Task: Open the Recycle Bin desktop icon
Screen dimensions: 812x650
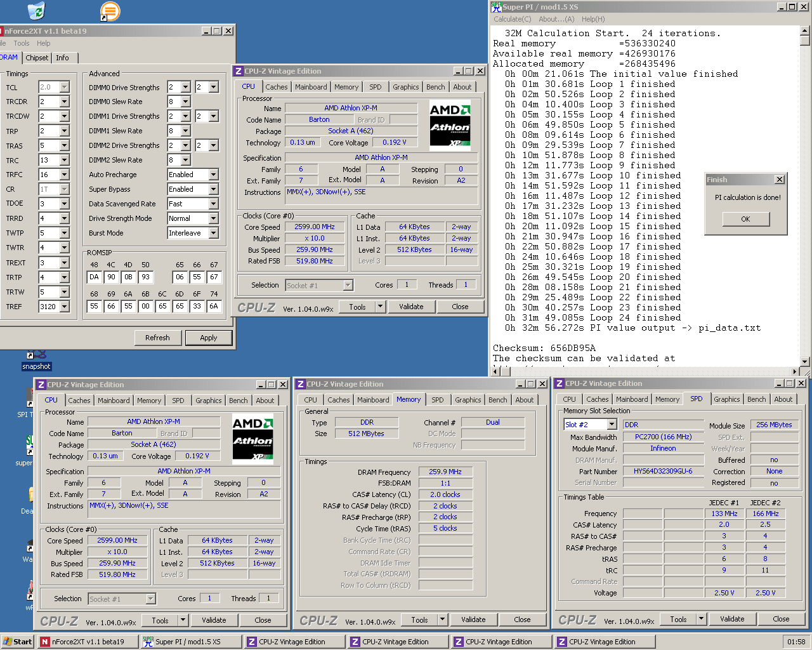Action: pos(37,10)
